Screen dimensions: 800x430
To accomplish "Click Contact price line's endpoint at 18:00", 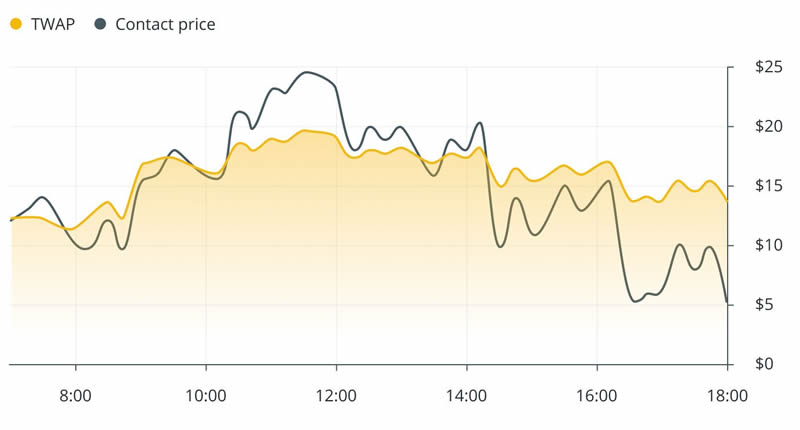I will (x=727, y=301).
